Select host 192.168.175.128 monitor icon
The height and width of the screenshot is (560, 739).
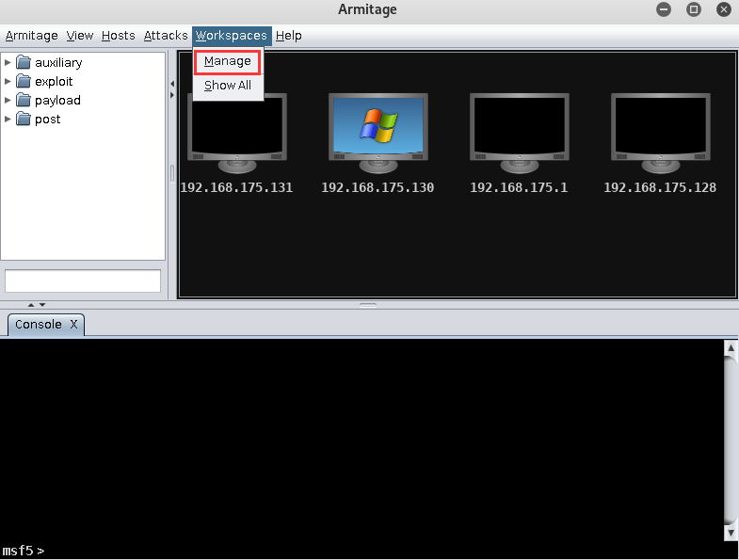[x=661, y=134]
